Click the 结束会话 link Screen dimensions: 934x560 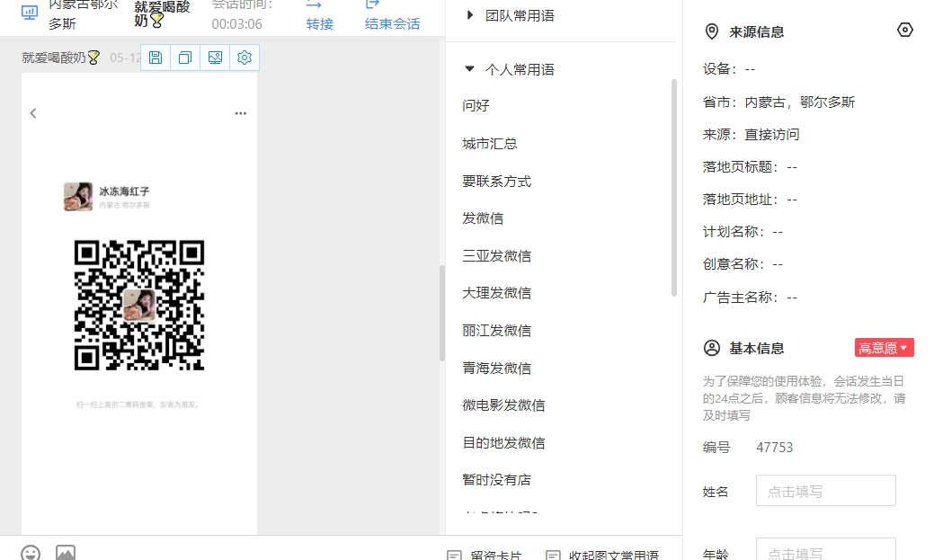click(392, 24)
